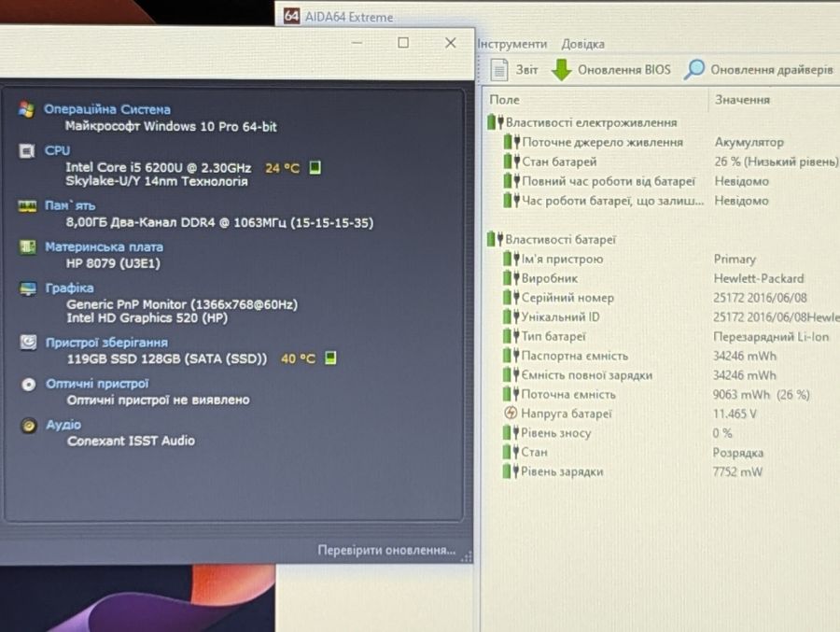840x632 pixels.
Task: Open the Материнська плата section link
Action: coord(104,247)
